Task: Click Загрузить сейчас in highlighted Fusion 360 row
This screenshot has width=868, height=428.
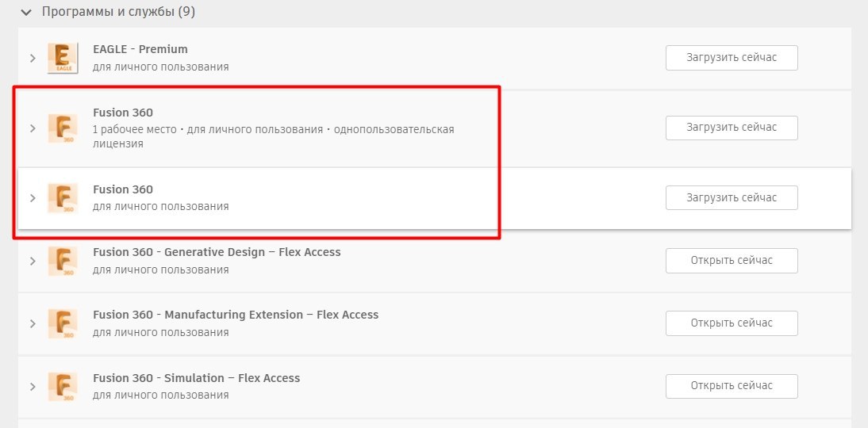Action: pyautogui.click(x=732, y=197)
